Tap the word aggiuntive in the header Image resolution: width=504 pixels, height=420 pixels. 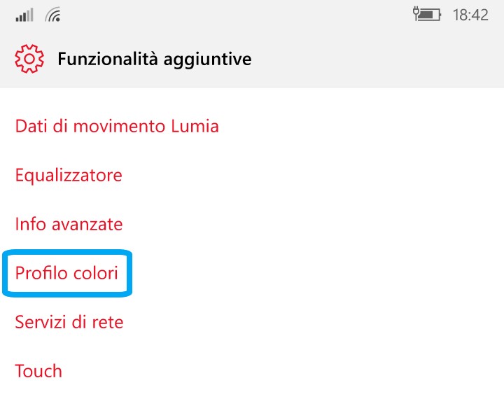coord(207,59)
